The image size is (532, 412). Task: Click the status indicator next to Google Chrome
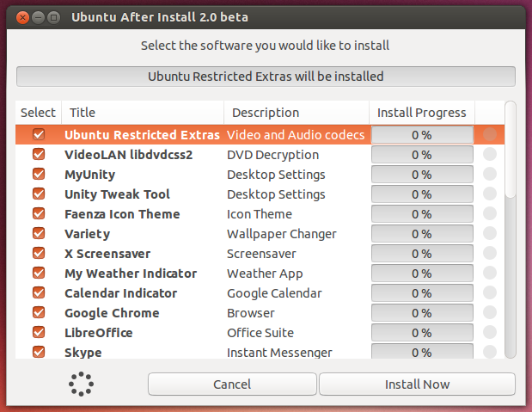[490, 313]
